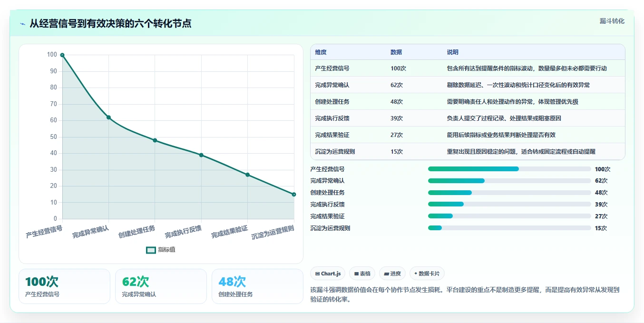Image resolution: width=644 pixels, height=323 pixels.
Task: Click the 100次 table cell
Action: tap(398, 69)
